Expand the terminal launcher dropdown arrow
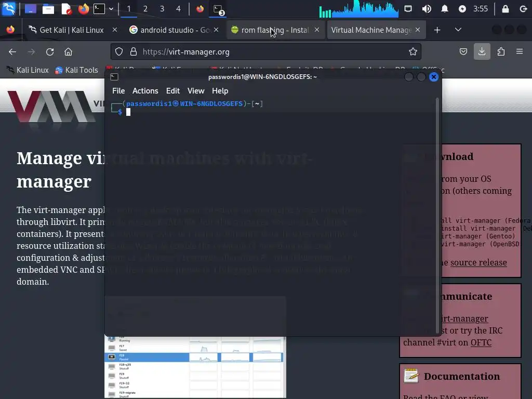 click(x=111, y=9)
